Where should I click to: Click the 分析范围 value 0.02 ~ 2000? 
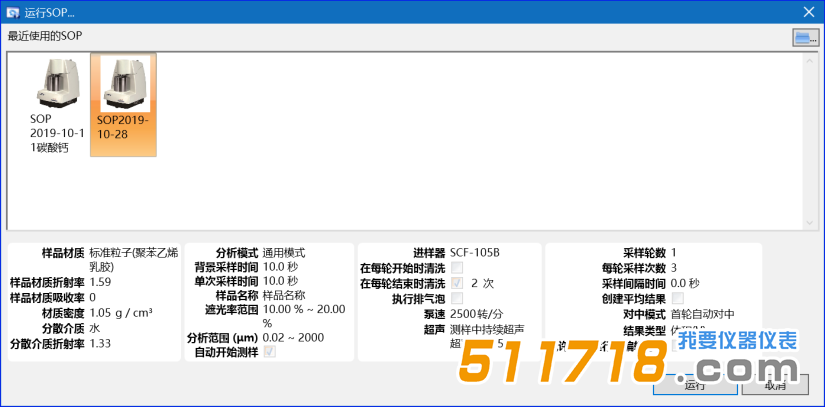tap(293, 338)
